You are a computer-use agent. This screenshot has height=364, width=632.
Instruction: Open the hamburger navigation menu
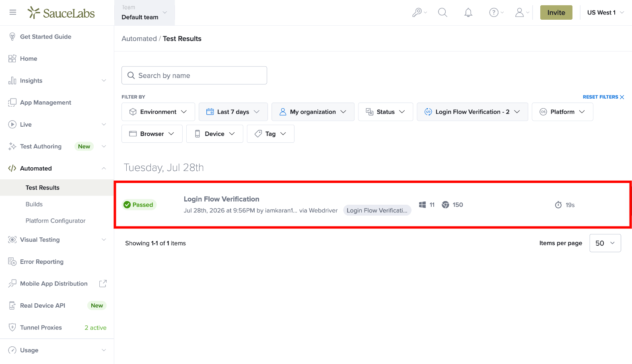coord(13,12)
